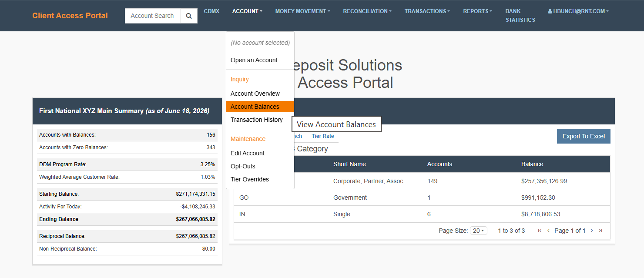Click the Reciprocal Balance label
This screenshot has width=644, height=278.
(x=62, y=236)
